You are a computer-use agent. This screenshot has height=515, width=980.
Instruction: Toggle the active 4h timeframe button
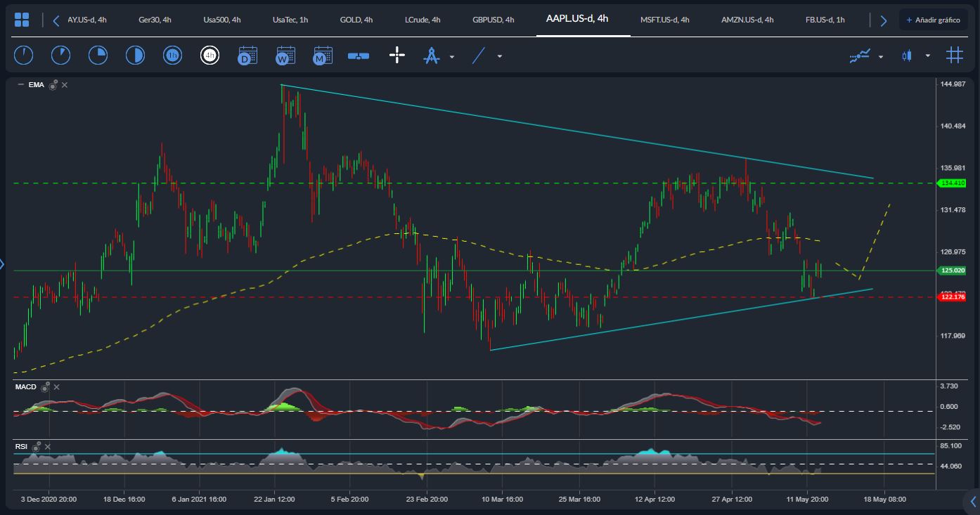point(210,55)
